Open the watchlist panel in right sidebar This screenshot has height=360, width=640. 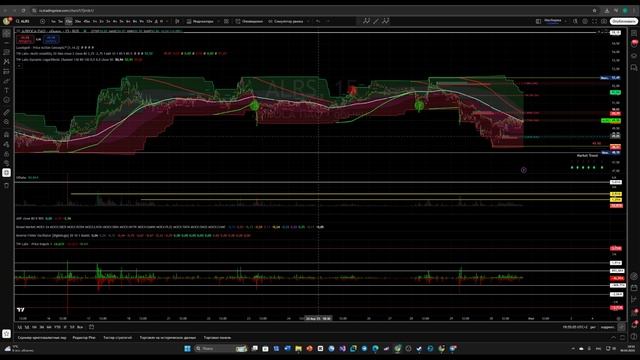[634, 33]
